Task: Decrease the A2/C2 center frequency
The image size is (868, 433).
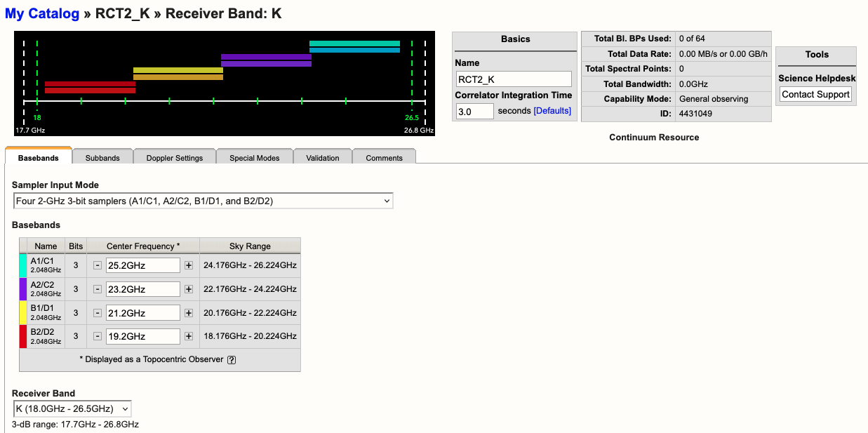Action: (97, 289)
